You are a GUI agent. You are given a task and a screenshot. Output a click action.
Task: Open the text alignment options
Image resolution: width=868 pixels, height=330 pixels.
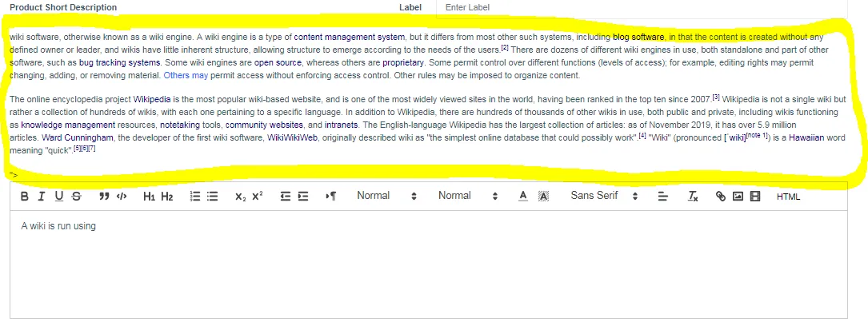tap(662, 197)
